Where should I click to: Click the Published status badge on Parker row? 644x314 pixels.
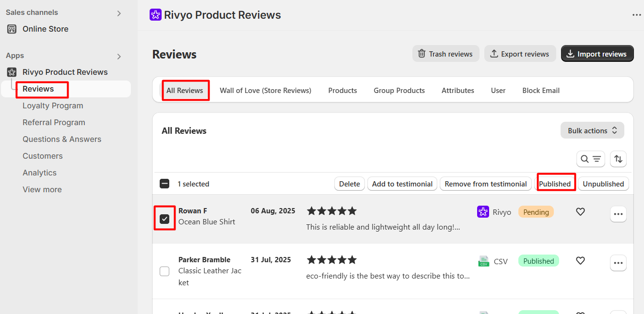(539, 261)
